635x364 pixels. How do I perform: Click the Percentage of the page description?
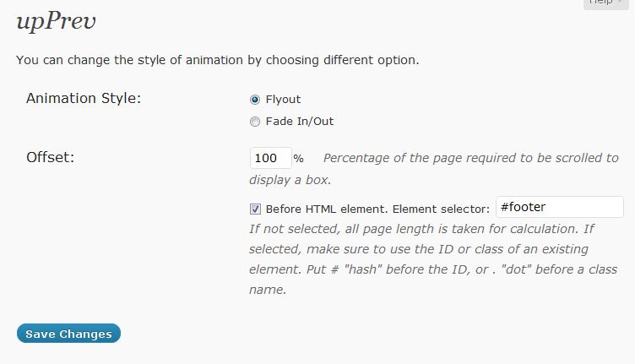pyautogui.click(x=470, y=158)
